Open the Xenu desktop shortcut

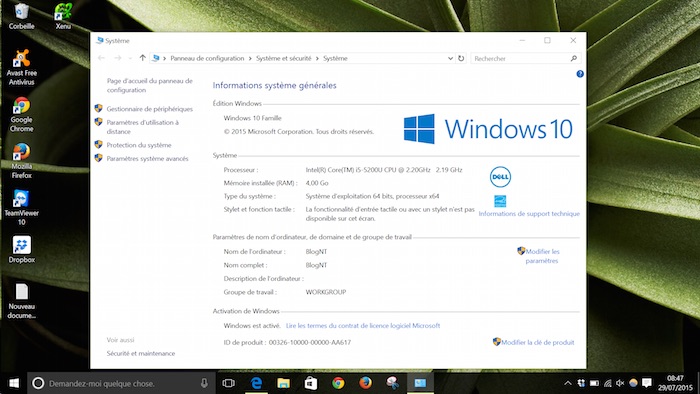tap(63, 16)
